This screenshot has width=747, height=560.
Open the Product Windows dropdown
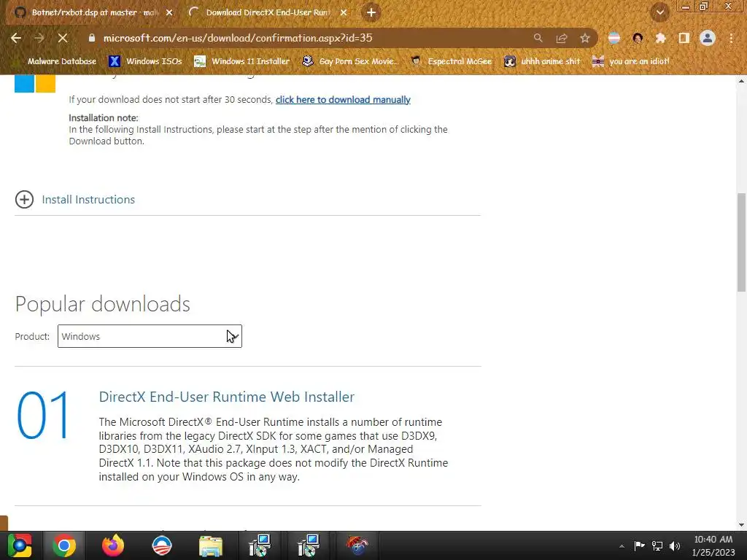point(150,336)
